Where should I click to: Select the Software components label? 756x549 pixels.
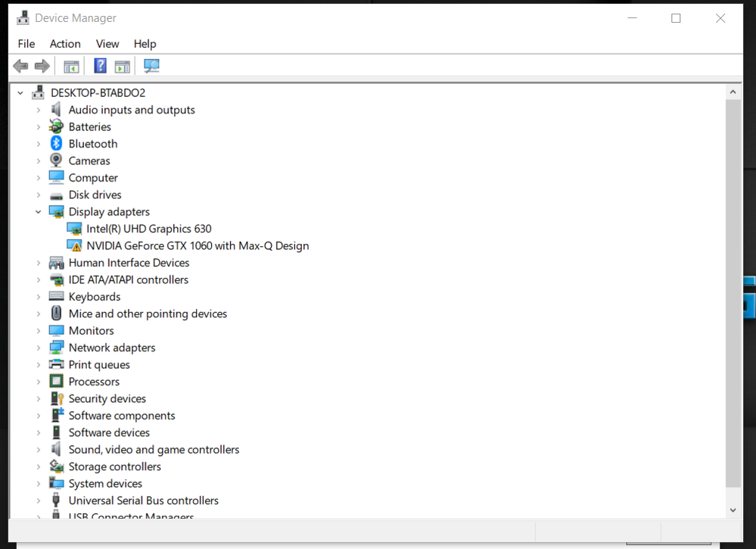122,416
